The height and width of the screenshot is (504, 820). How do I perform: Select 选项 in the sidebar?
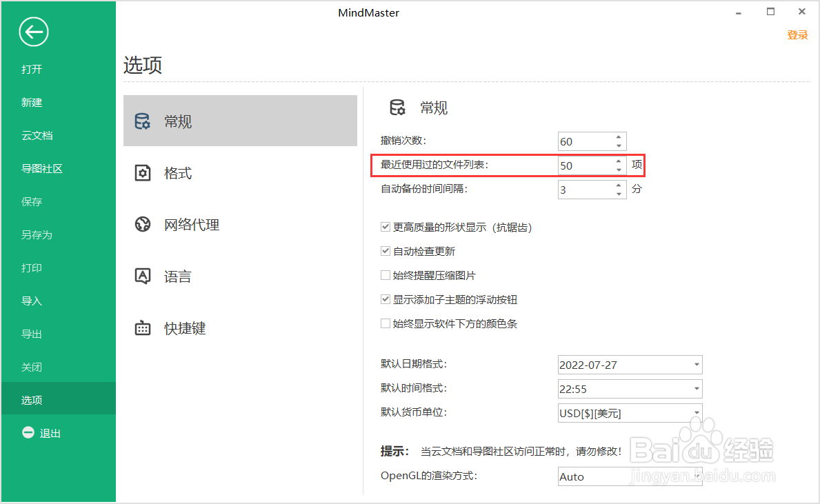pyautogui.click(x=58, y=400)
